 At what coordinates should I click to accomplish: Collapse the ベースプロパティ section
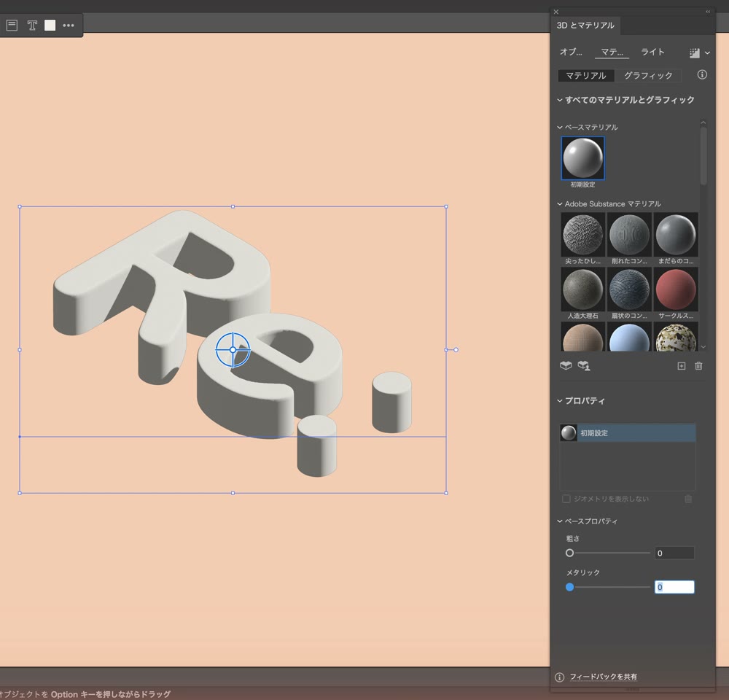tap(560, 521)
